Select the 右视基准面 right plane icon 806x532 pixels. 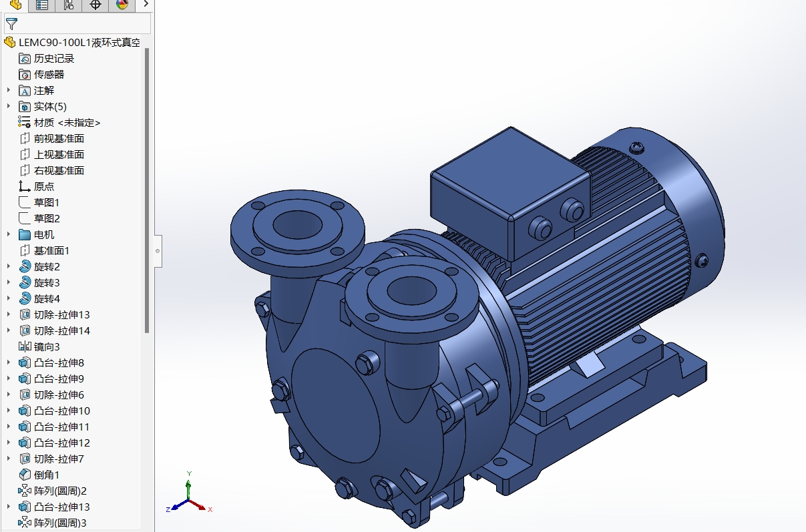25,170
